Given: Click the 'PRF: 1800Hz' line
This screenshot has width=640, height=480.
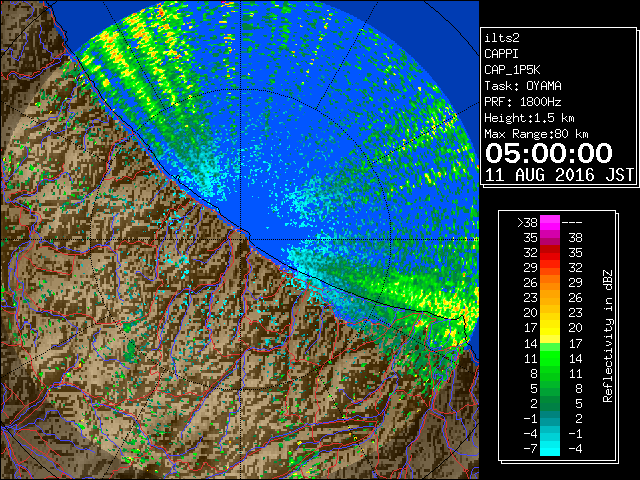Looking at the screenshot, I should [523, 102].
